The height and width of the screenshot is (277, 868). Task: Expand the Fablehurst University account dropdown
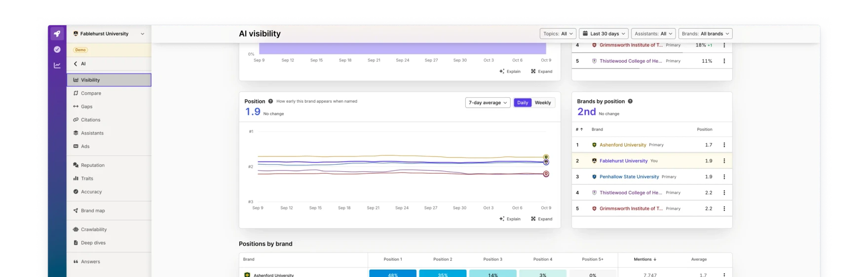pos(109,34)
